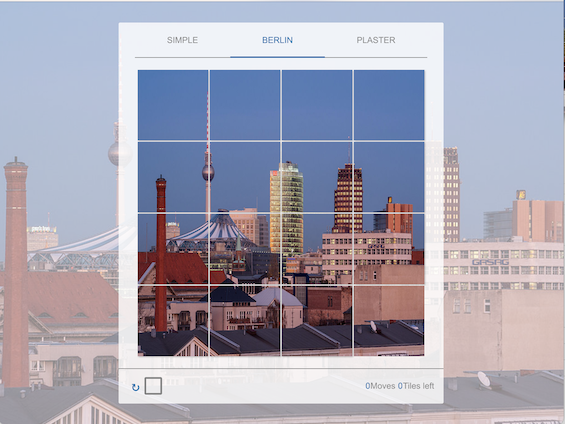
Task: Select the tile with the glass tower base
Action: [x=317, y=249]
